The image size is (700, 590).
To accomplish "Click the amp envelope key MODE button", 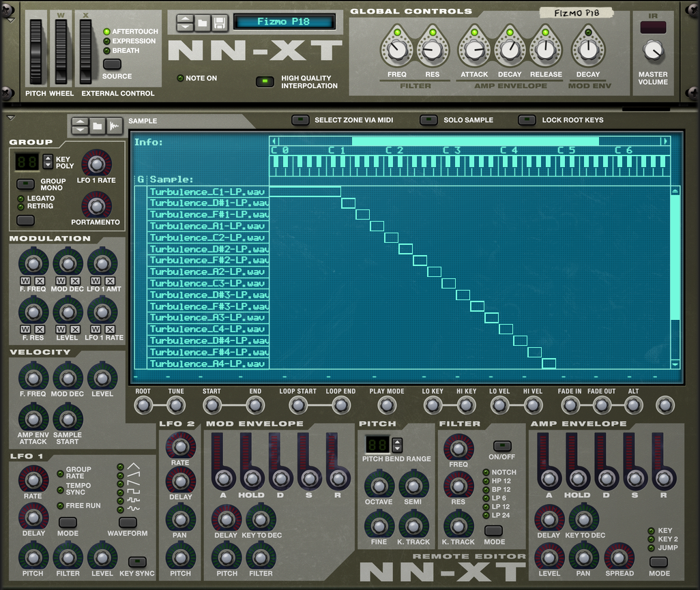I will point(658,563).
